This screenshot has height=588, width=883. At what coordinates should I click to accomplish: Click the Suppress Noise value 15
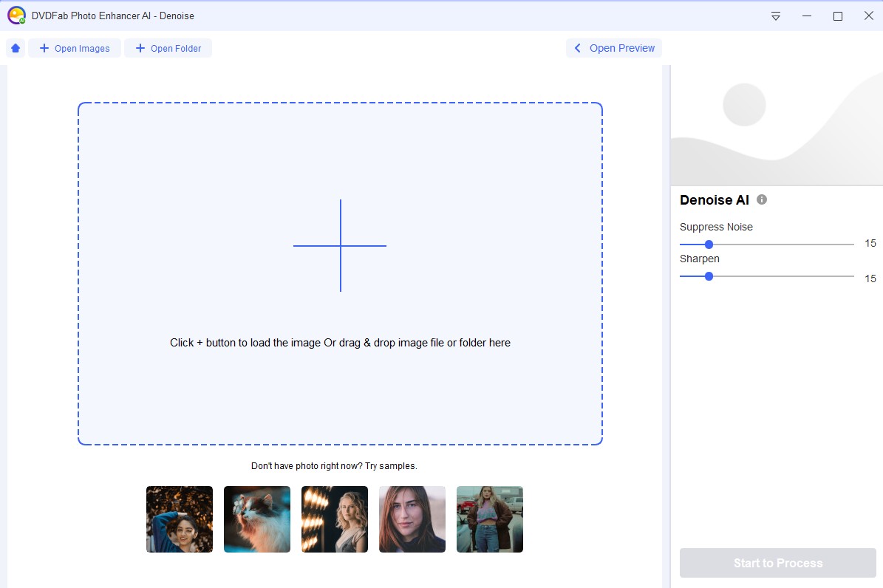click(870, 243)
